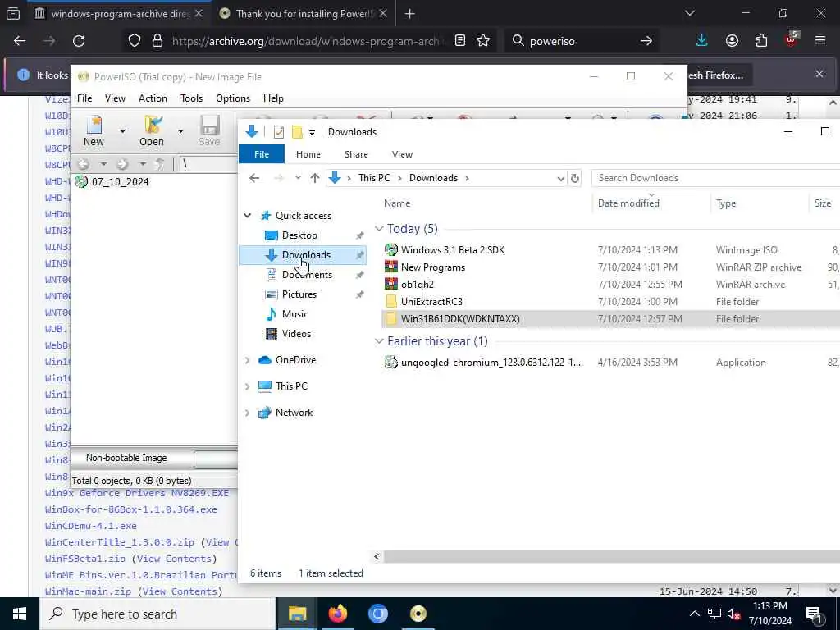Click Firefox back navigation arrow

pyautogui.click(x=20, y=41)
